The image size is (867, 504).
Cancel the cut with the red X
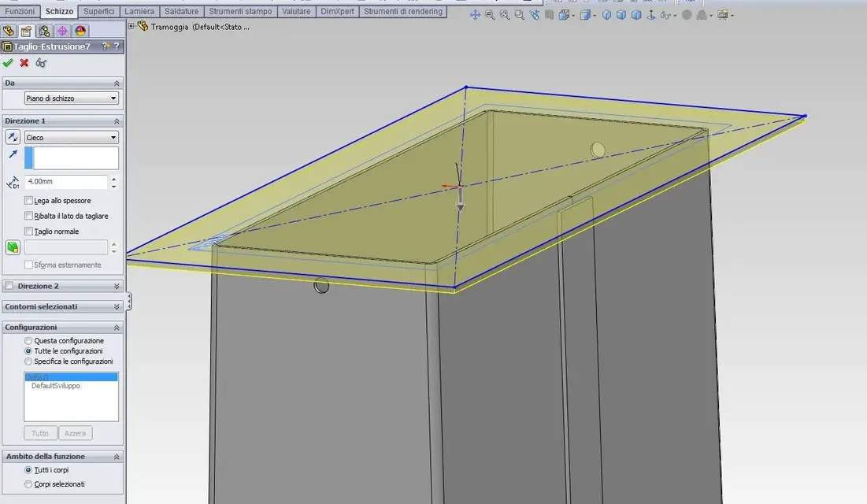pyautogui.click(x=24, y=63)
